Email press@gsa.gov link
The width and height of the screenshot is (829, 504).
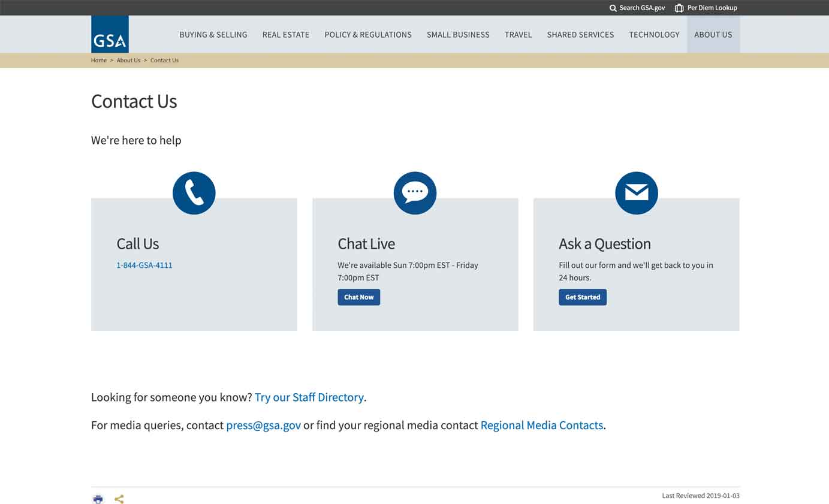click(263, 425)
